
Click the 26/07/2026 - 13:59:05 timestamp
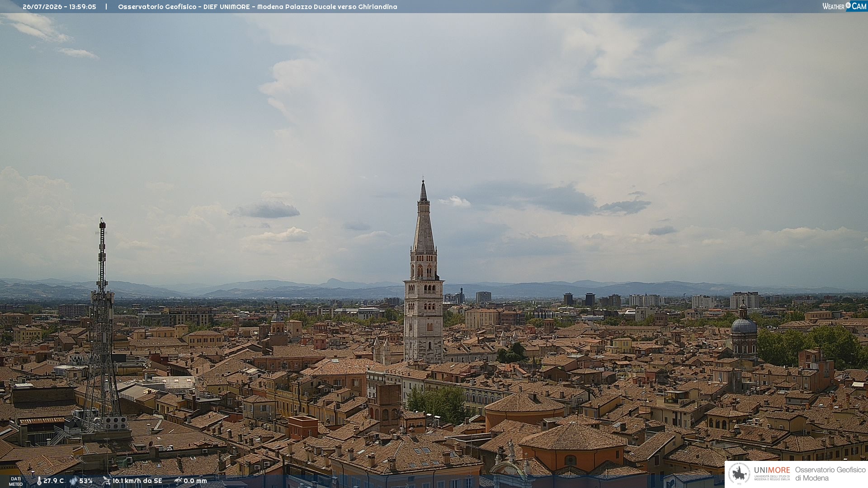tap(59, 7)
